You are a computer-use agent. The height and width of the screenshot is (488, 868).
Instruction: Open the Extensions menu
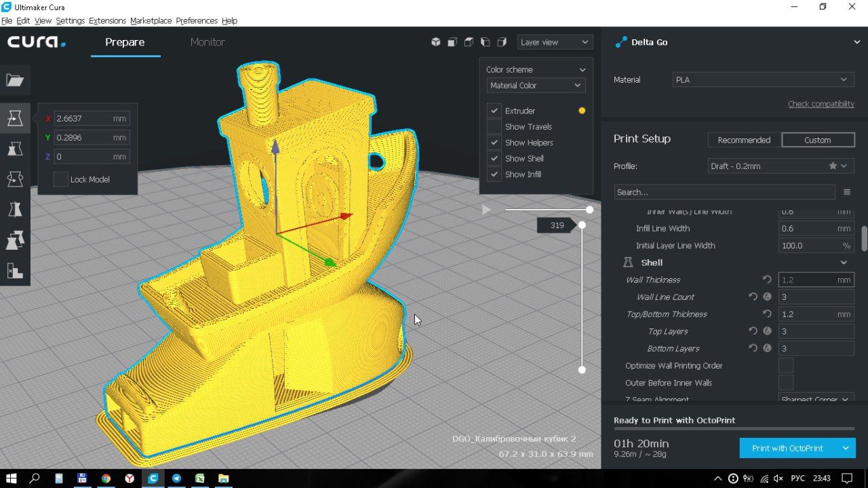(107, 20)
